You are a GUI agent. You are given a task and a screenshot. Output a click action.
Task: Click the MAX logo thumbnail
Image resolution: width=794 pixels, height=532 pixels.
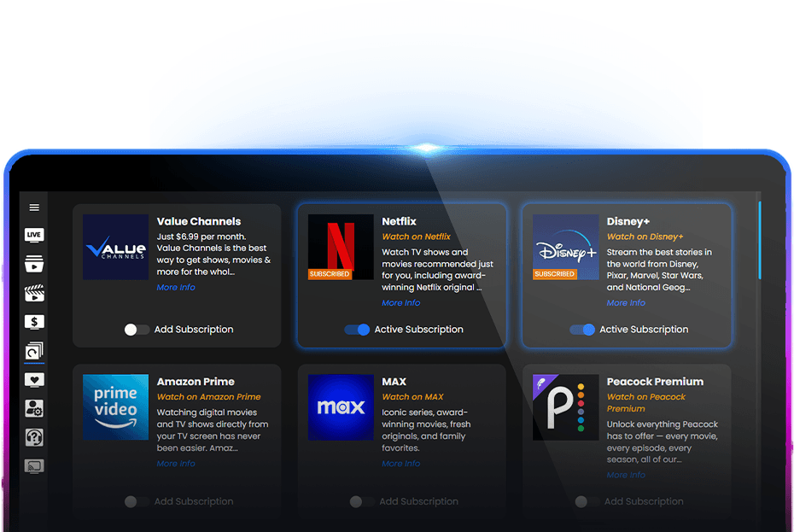[x=341, y=407]
